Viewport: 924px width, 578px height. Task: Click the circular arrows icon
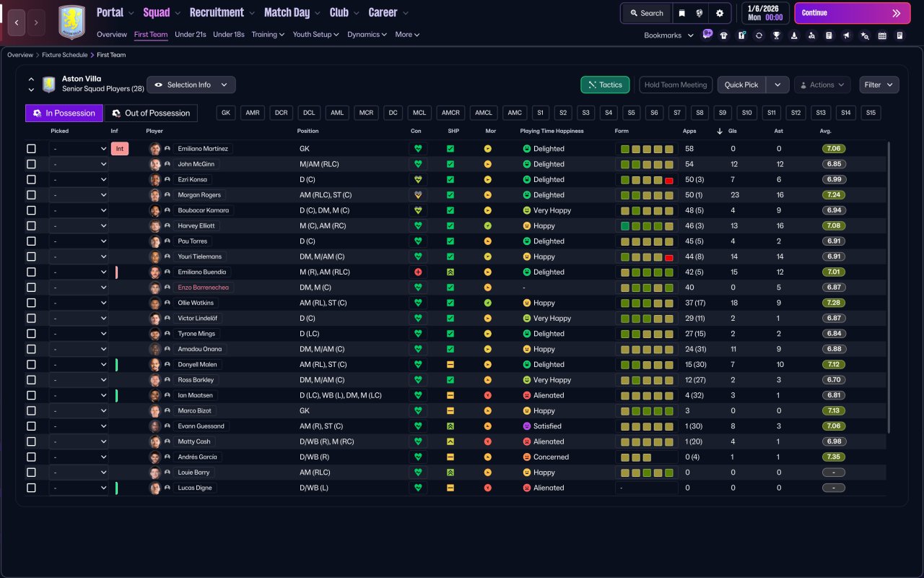759,35
